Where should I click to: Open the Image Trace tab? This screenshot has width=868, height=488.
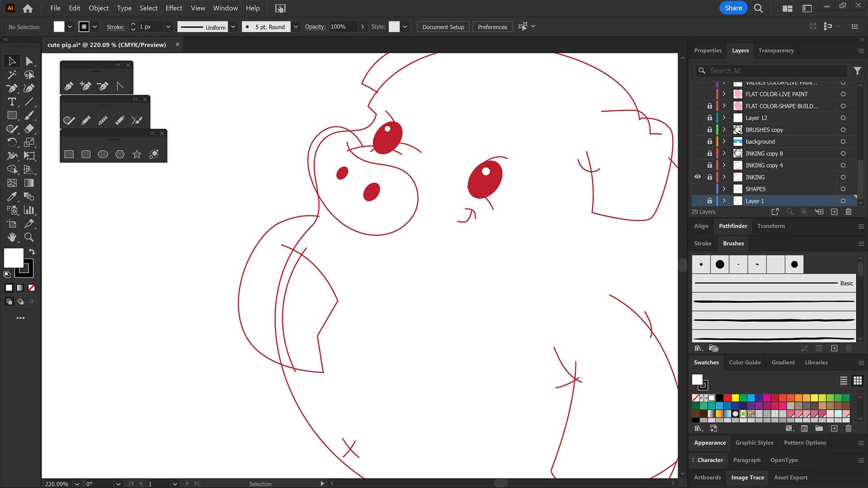click(x=747, y=477)
